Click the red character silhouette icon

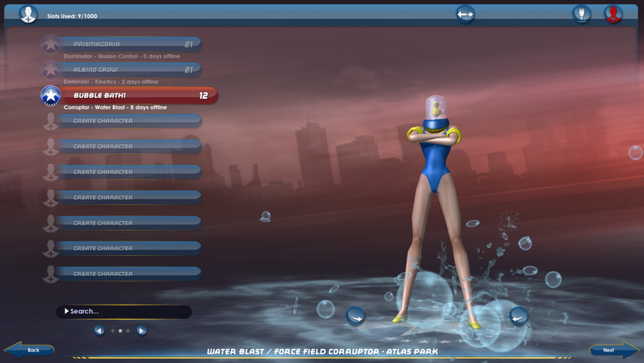[613, 14]
